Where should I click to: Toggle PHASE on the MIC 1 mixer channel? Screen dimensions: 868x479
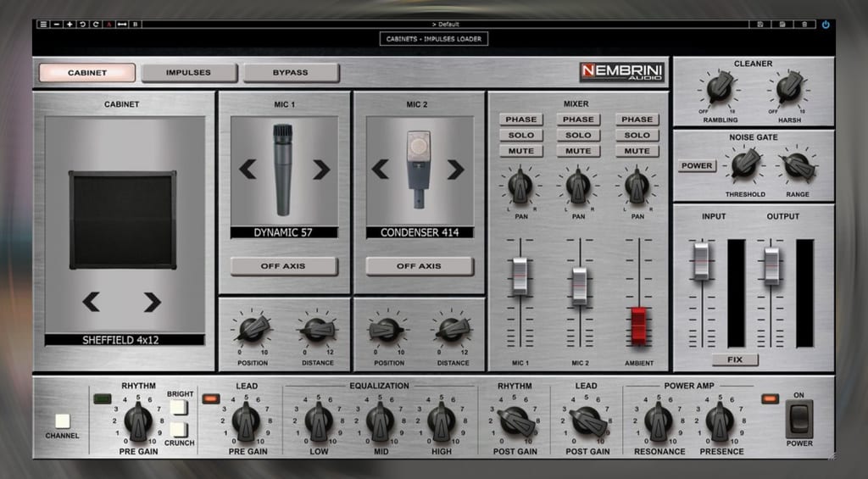coord(521,120)
